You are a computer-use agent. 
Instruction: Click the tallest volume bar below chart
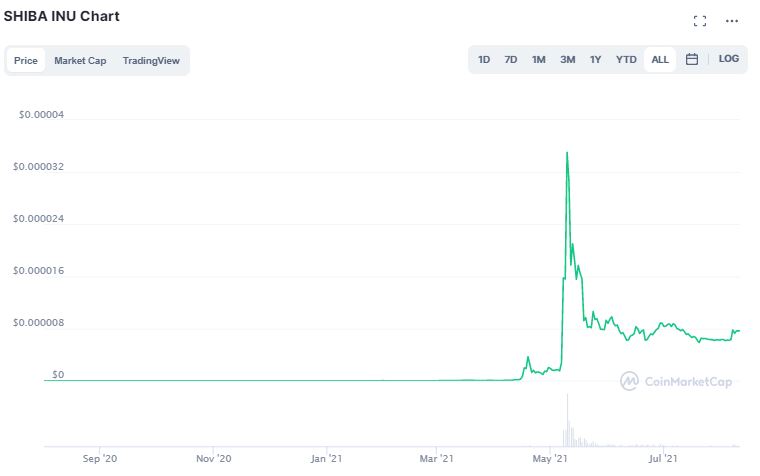(567, 420)
